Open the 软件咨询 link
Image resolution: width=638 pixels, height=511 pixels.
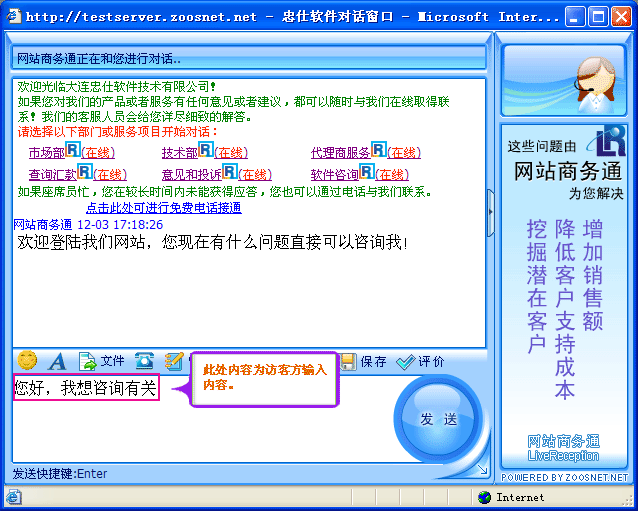[335, 175]
